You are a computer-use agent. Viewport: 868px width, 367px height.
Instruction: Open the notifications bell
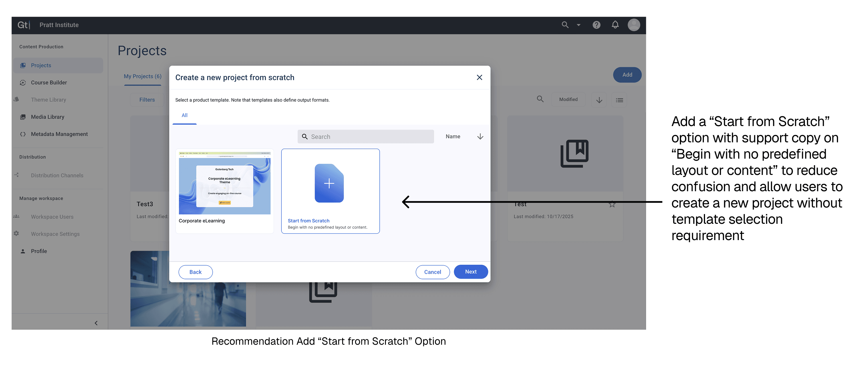[x=615, y=25]
